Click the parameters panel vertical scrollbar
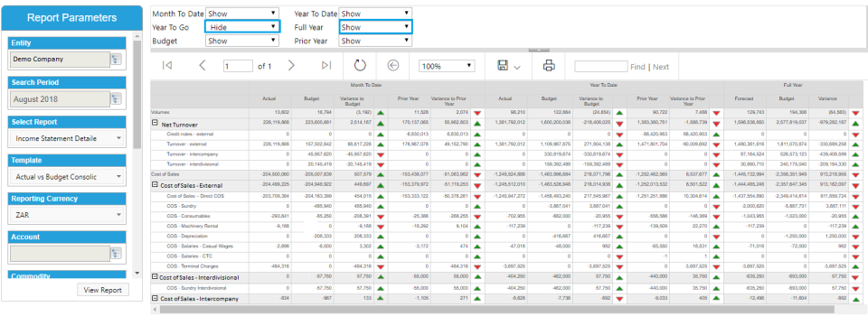This screenshot has width=868, height=335. (137, 94)
